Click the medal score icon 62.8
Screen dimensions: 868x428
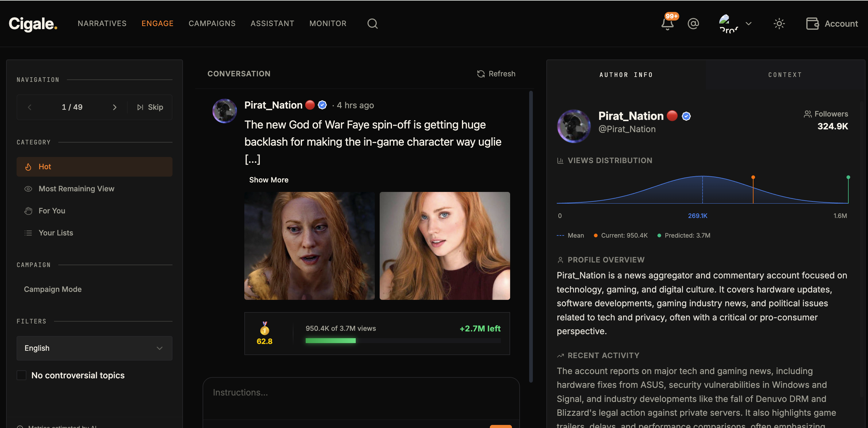[x=265, y=334]
